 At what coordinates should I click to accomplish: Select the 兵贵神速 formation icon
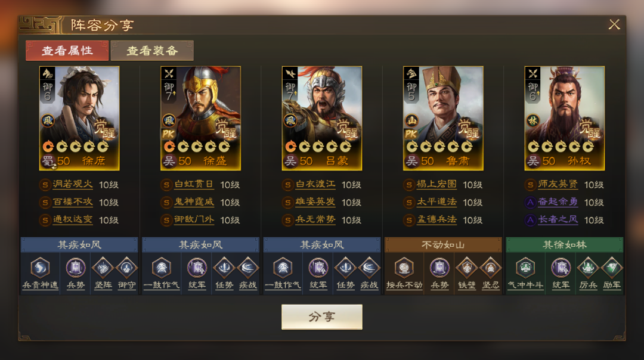(41, 268)
